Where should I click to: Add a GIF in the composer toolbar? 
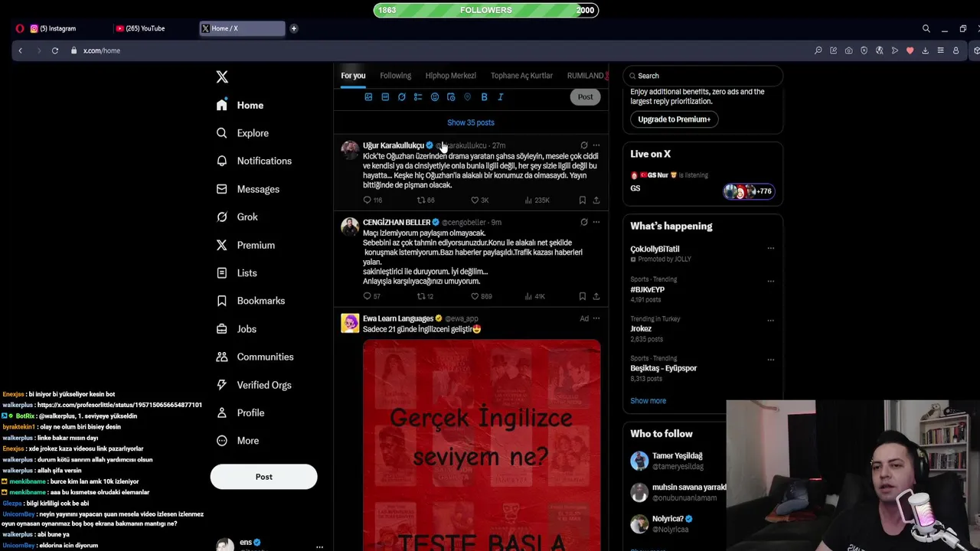(385, 97)
